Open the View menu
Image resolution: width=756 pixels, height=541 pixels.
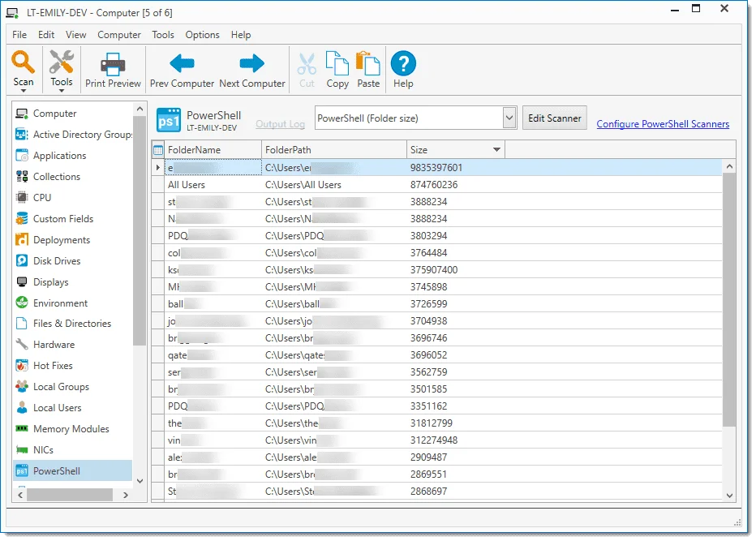pyautogui.click(x=75, y=35)
